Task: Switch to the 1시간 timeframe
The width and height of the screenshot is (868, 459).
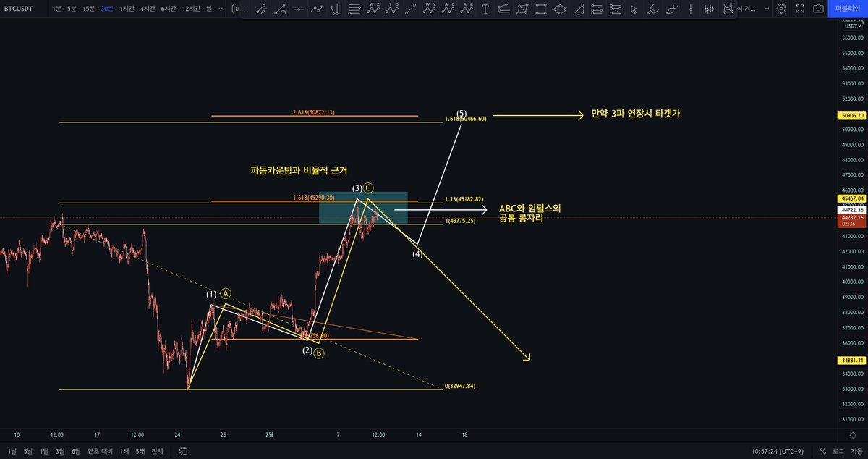Action: 127,9
